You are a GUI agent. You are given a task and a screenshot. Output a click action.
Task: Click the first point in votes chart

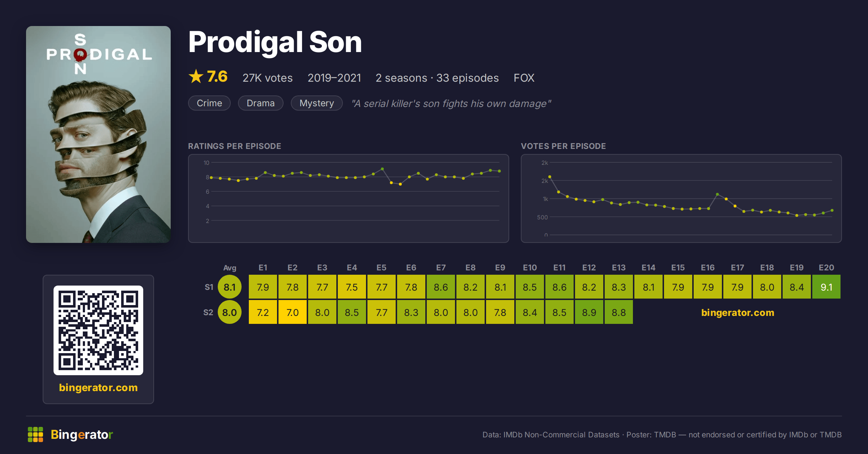click(550, 177)
